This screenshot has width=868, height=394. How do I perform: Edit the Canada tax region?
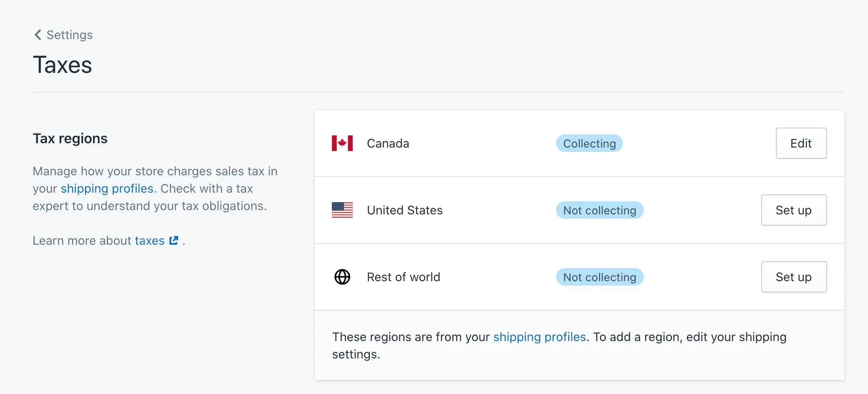[801, 143]
